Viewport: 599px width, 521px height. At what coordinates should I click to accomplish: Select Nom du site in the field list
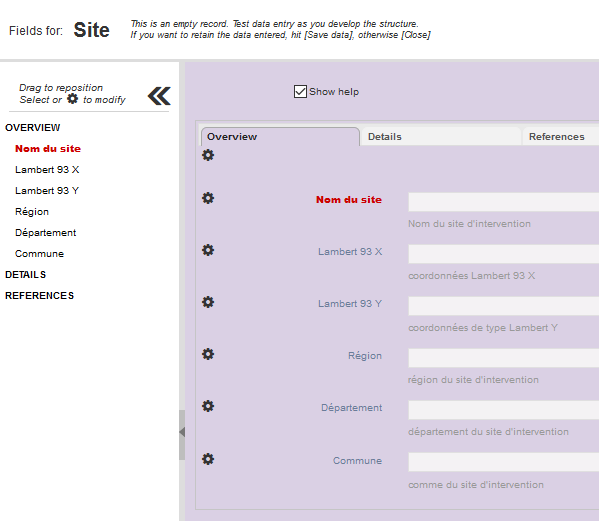click(48, 149)
